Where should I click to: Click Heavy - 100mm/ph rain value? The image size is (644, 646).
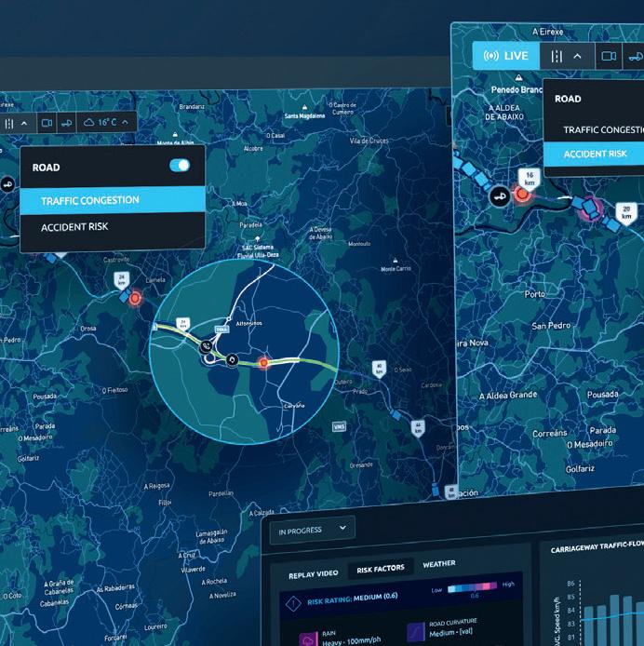click(x=352, y=641)
